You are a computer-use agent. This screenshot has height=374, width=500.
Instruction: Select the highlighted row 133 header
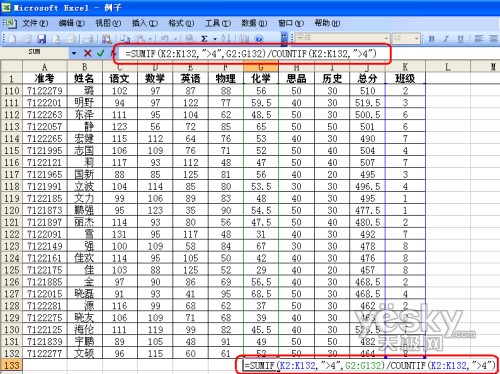(12, 365)
